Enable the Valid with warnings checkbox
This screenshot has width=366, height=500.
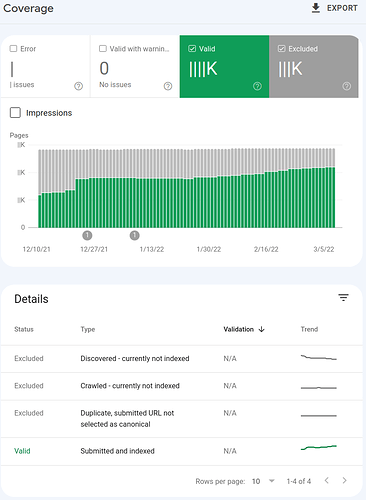click(103, 49)
